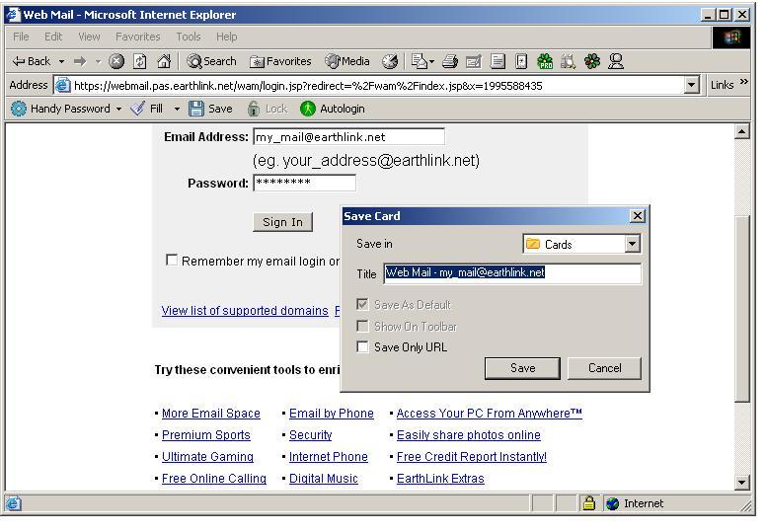Click the Title field in the Save Card dialog
This screenshot has height=532, width=766.
(512, 273)
